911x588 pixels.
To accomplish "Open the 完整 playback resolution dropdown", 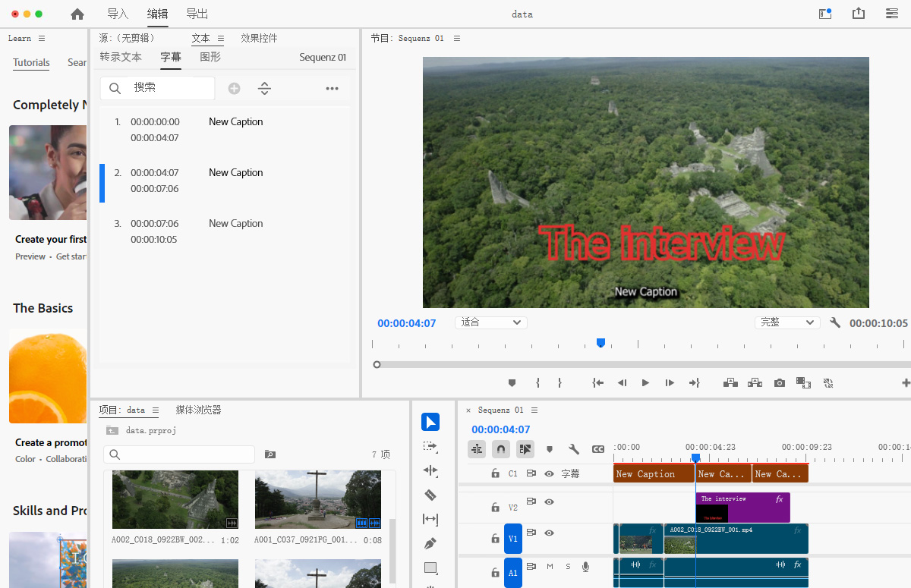I will tap(787, 322).
